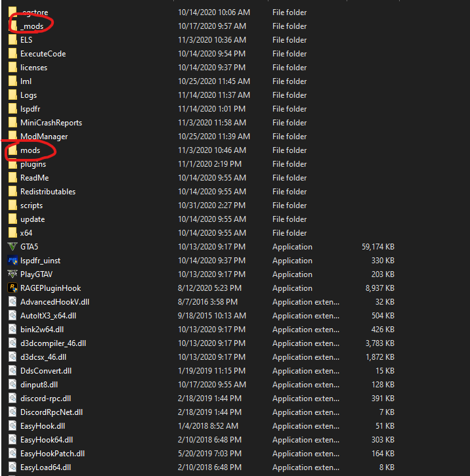Click the 3,783 KB size of d3dcompiler_46.dll

(x=380, y=343)
